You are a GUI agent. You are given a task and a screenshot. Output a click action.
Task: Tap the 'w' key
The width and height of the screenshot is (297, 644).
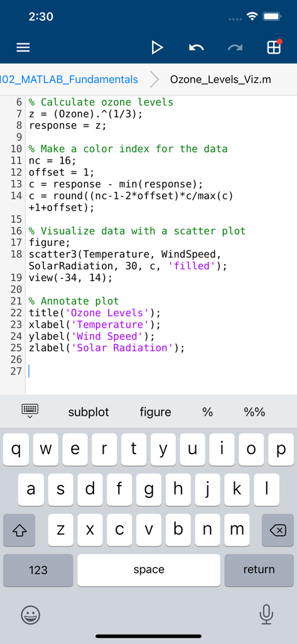pyautogui.click(x=46, y=449)
